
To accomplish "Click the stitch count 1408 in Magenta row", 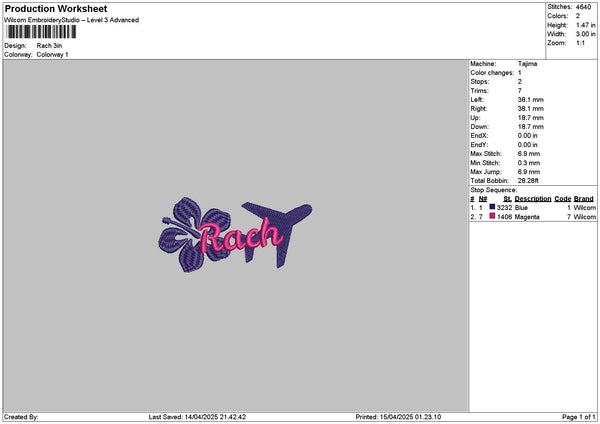I will (x=504, y=217).
